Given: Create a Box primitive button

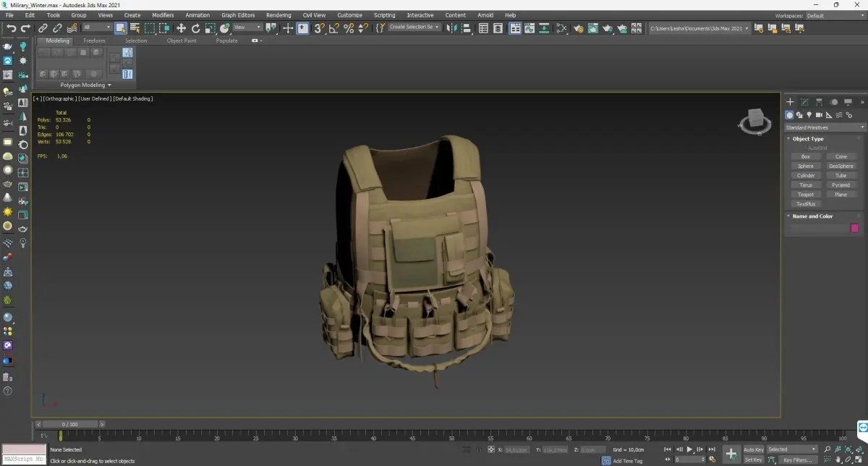Looking at the screenshot, I should click(x=806, y=156).
